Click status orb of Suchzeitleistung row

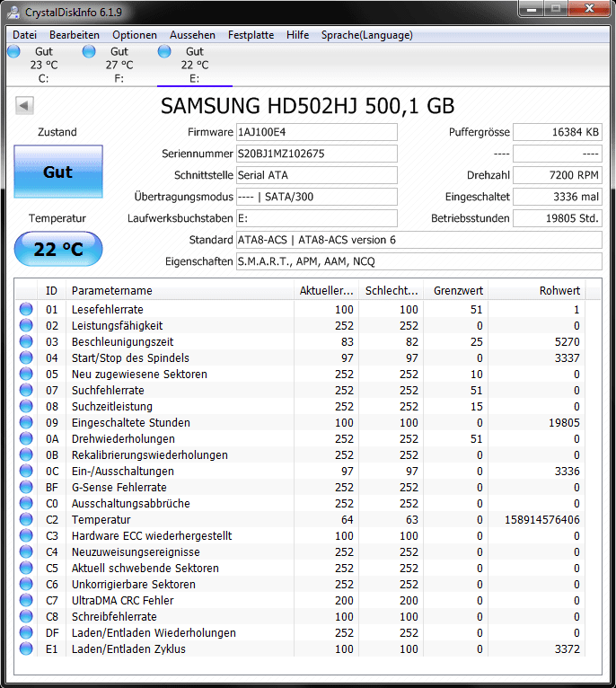tap(26, 406)
